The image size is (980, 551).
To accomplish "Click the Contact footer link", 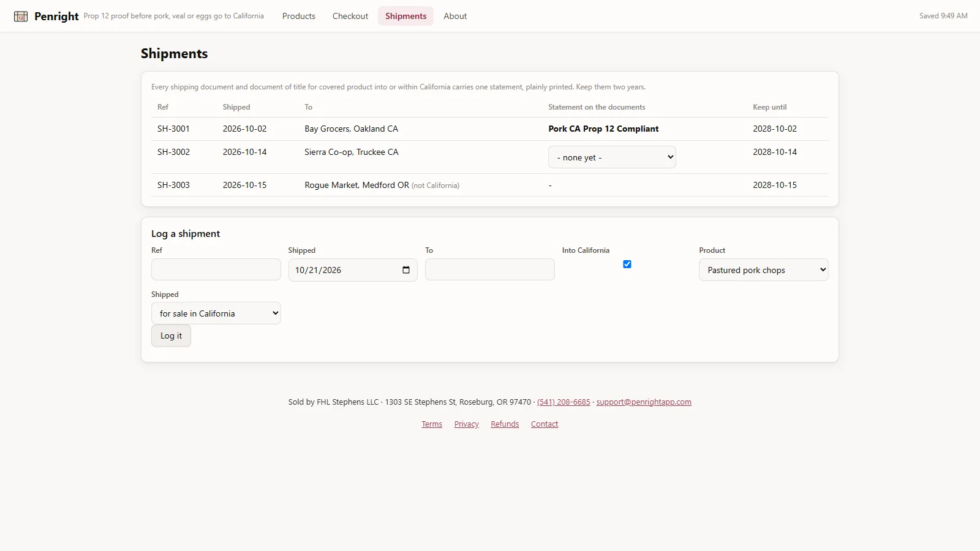I will pos(545,424).
